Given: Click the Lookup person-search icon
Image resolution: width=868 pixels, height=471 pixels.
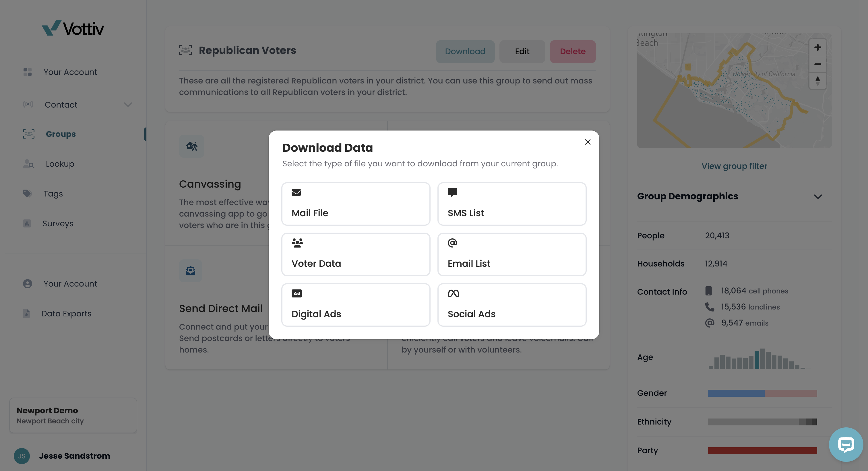Looking at the screenshot, I should (x=29, y=164).
